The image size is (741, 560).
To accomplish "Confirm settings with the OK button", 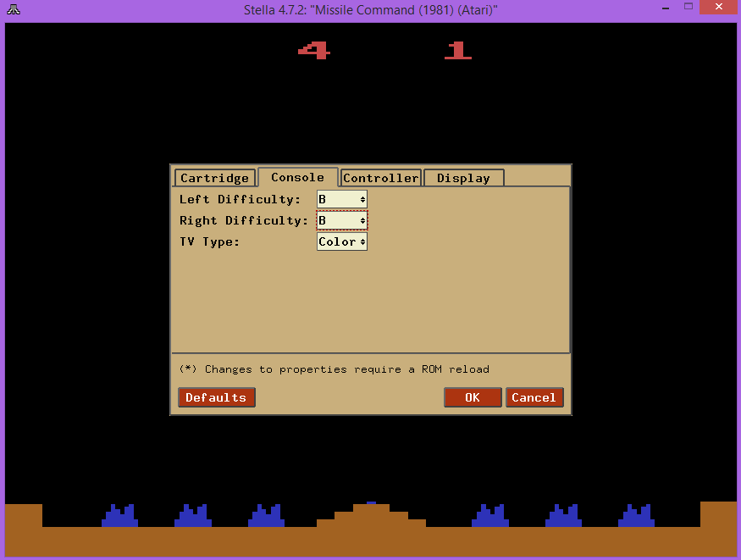I will [472, 397].
